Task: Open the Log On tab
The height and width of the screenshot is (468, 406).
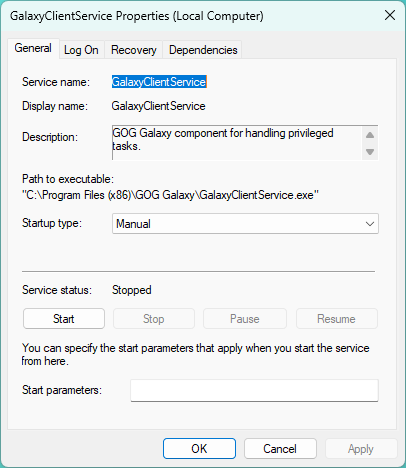Action: pos(81,50)
